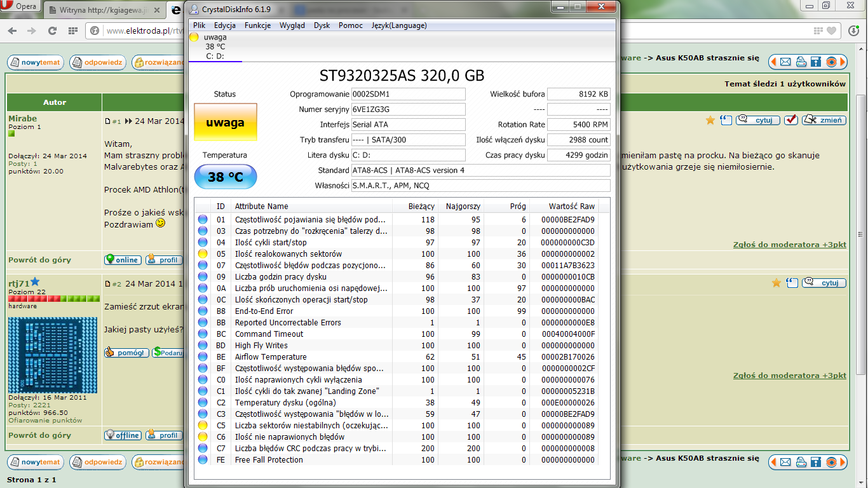
Task: Click zmień edit button on Mirabe's post
Action: click(824, 120)
